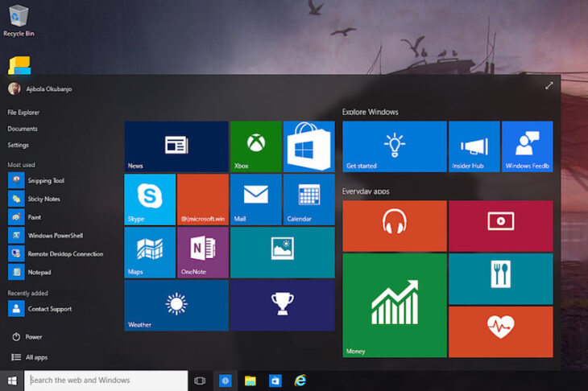
Task: Open the Maps tile
Action: click(x=149, y=252)
